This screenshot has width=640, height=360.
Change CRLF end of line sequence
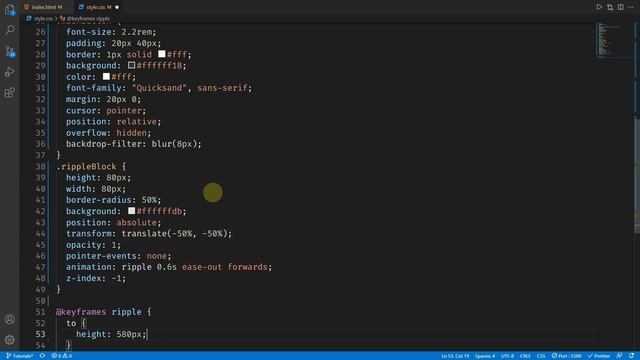point(525,356)
